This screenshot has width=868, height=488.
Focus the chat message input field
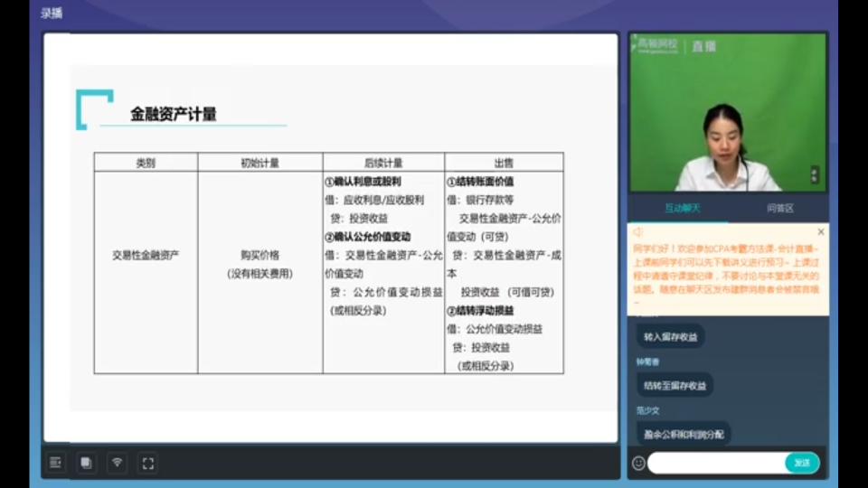[x=716, y=463]
